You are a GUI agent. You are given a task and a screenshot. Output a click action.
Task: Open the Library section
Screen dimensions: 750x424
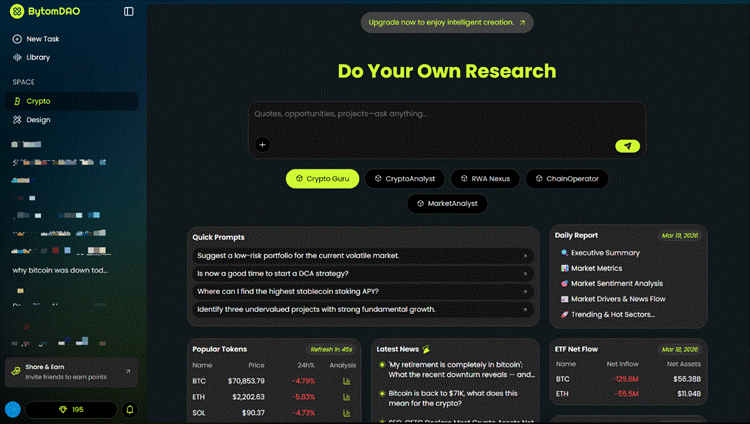click(32, 57)
